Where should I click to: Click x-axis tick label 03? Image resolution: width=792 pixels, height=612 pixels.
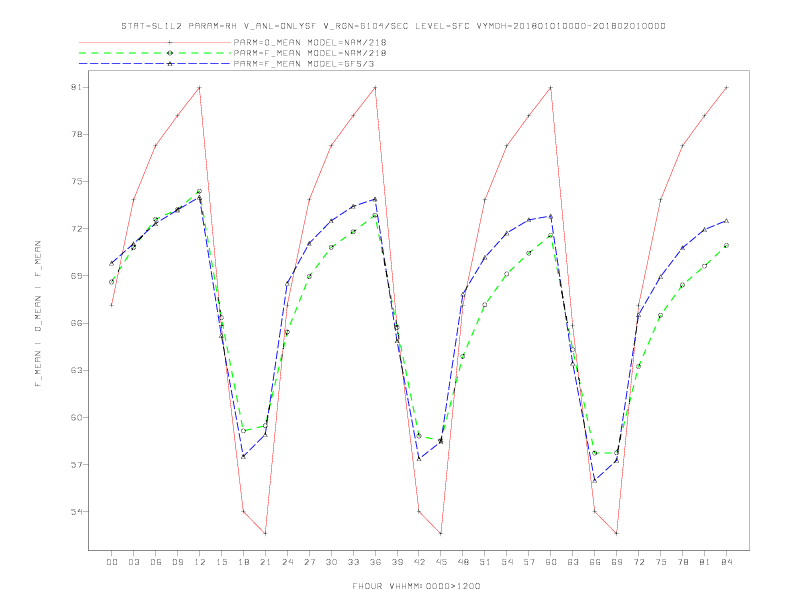pos(133,562)
